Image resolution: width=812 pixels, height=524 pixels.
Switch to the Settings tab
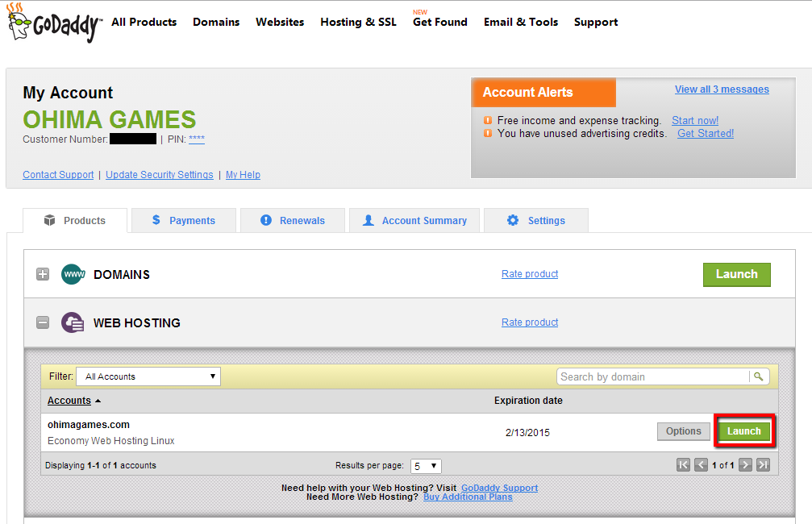tap(536, 221)
